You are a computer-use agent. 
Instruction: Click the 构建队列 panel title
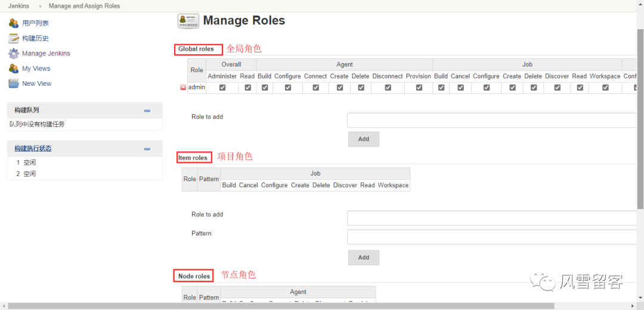point(27,110)
